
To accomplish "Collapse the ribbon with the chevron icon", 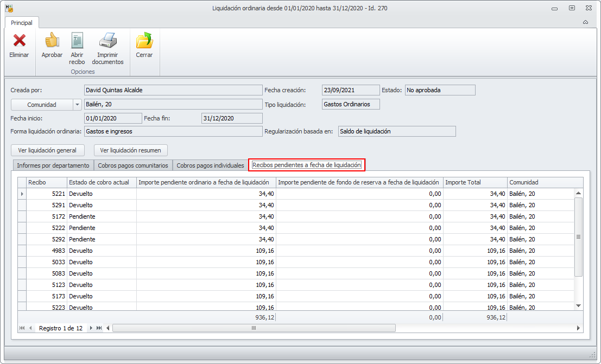I will (x=585, y=23).
